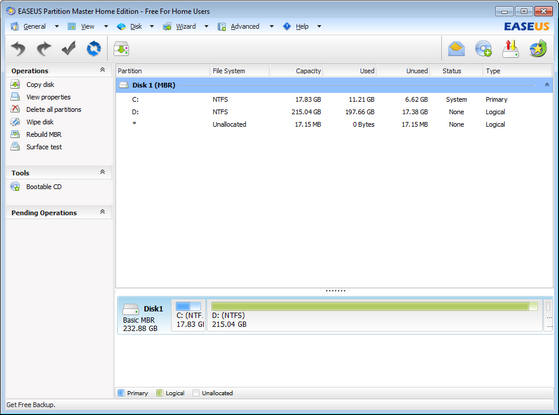Open the General menu
559x415 pixels.
tap(35, 26)
